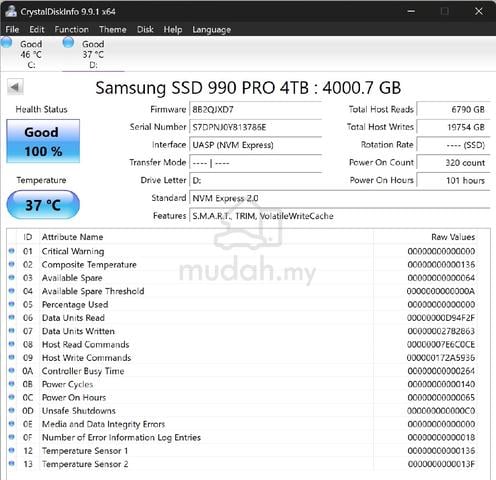Click the status dot beside Temperature Sensor 2
The height and width of the screenshot is (480, 496).
coord(12,463)
